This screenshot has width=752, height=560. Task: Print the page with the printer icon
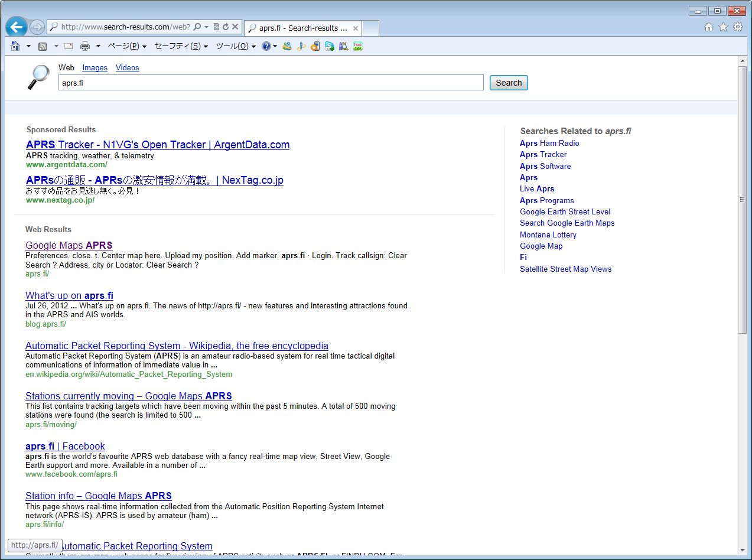tap(85, 46)
